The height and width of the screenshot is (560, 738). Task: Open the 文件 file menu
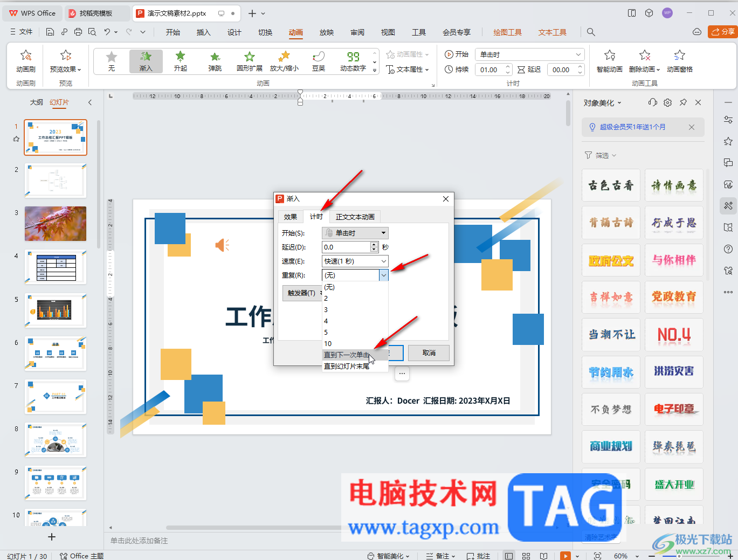coord(22,32)
